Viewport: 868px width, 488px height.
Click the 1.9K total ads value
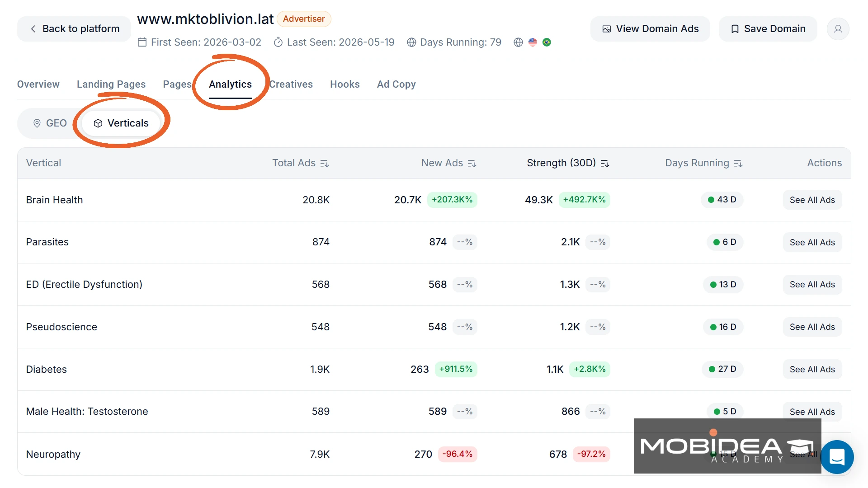(320, 369)
